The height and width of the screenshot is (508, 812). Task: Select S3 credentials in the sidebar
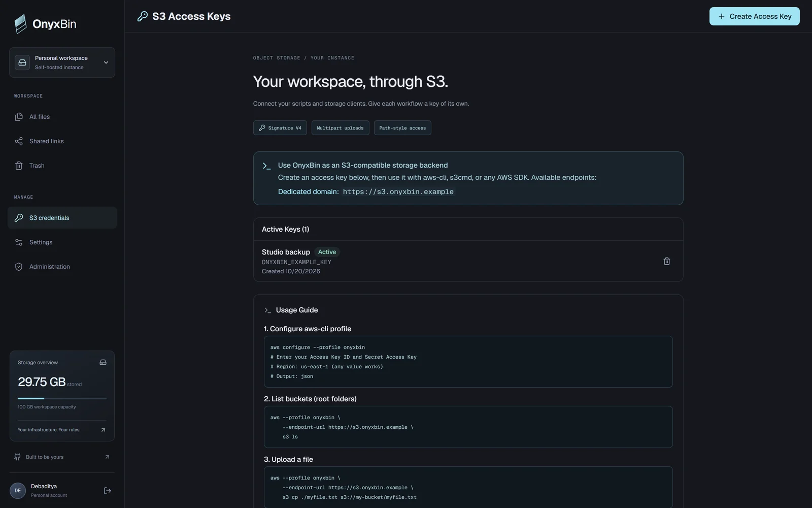(x=62, y=218)
